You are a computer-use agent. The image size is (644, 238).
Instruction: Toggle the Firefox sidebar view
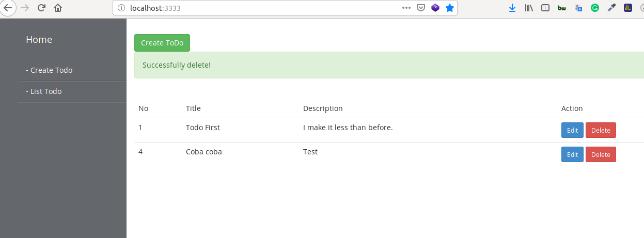[545, 8]
